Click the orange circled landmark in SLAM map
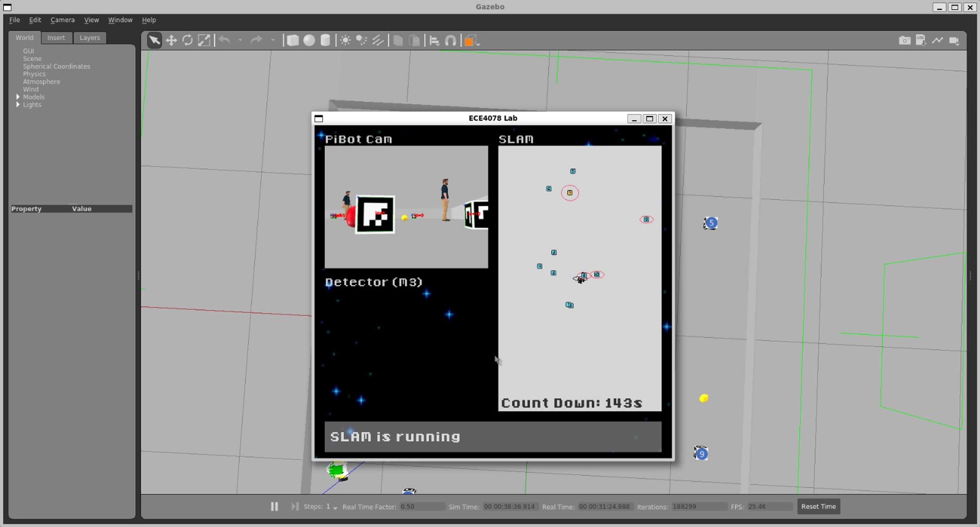 point(570,193)
